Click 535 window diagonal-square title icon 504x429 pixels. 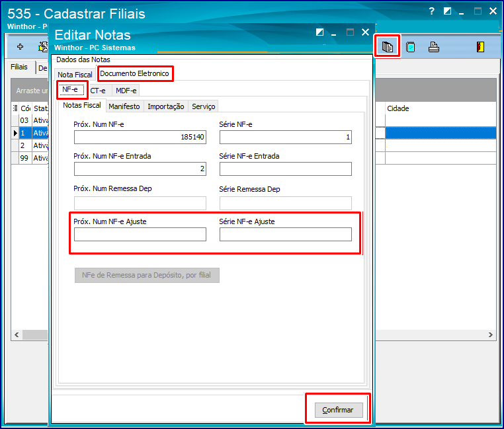(x=447, y=11)
